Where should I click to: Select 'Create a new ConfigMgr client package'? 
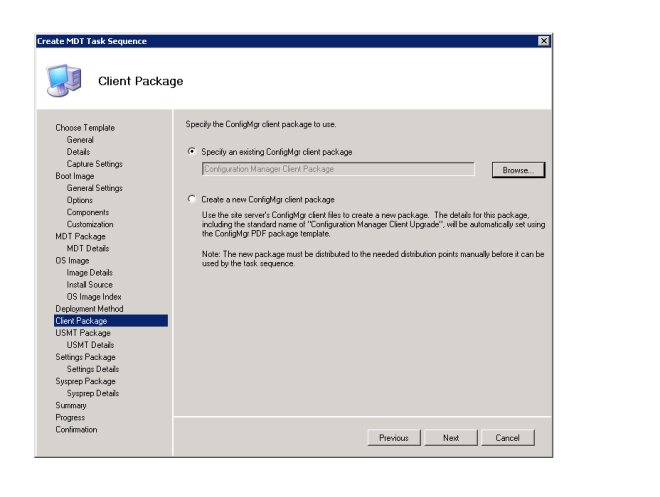click(192, 201)
